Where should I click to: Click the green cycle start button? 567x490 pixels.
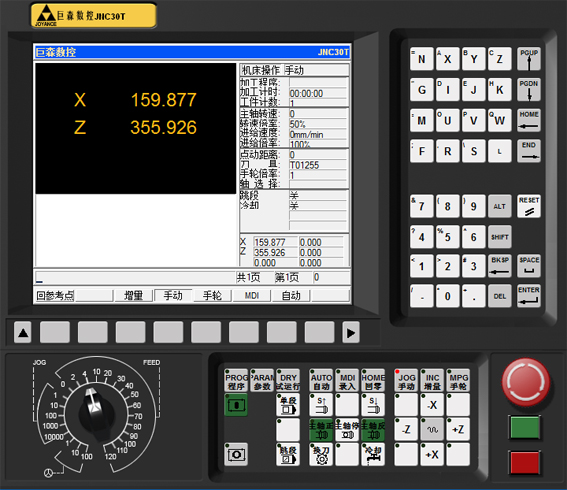coord(525,427)
